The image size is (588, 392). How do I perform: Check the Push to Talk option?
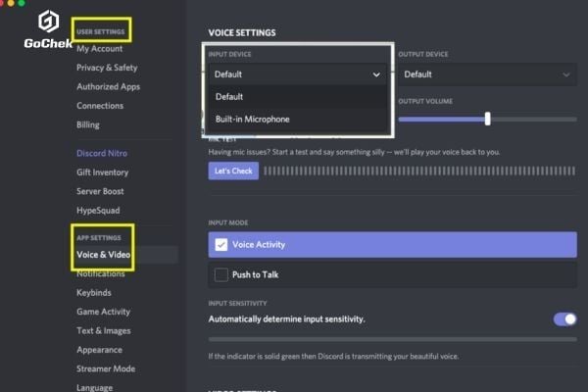point(221,274)
